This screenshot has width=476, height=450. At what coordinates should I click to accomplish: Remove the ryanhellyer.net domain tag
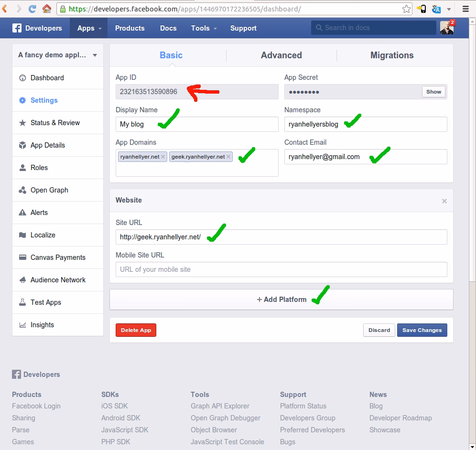coord(163,157)
